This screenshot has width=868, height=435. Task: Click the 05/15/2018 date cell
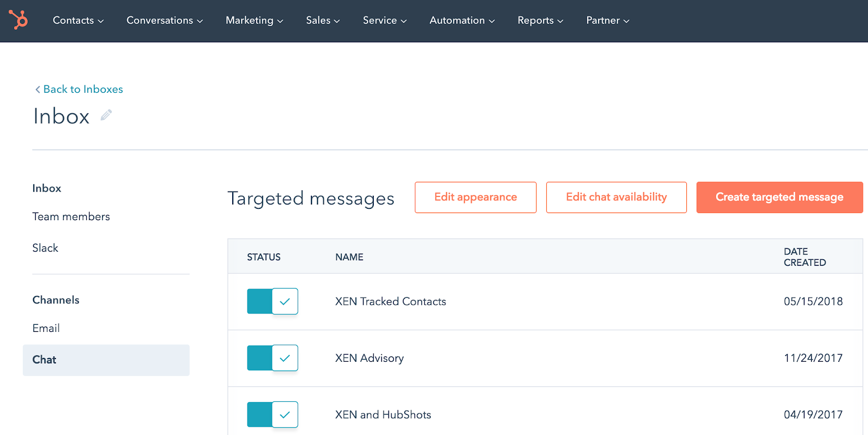[813, 302]
